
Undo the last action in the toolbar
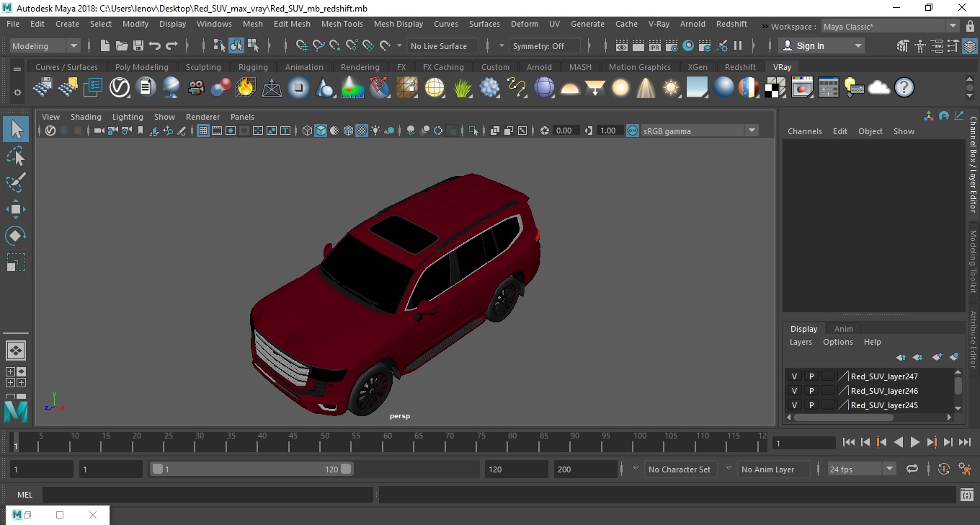(x=155, y=45)
